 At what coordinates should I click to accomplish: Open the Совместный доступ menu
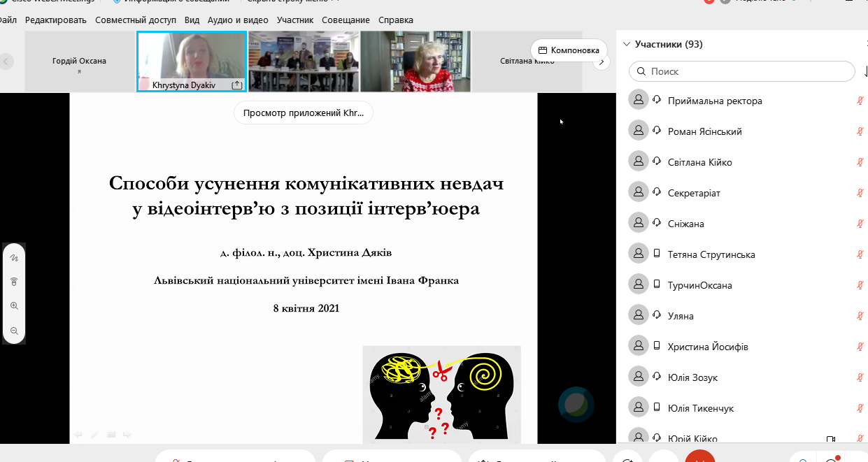point(137,20)
